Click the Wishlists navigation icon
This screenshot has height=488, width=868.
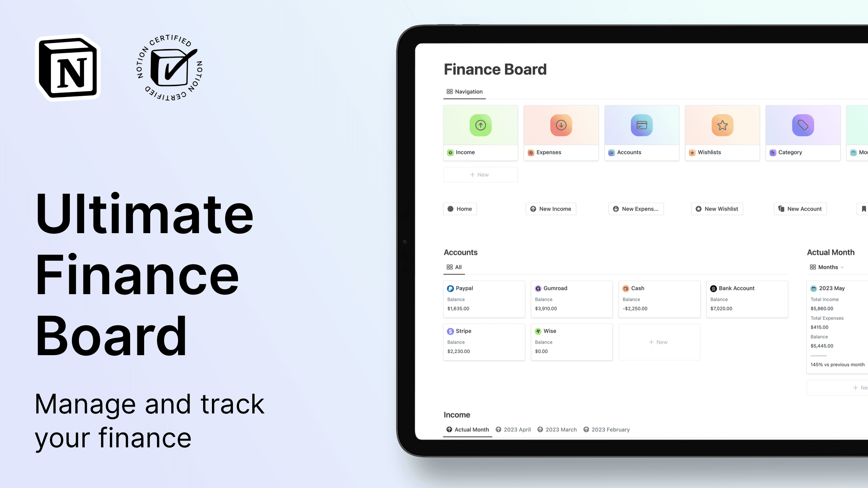pyautogui.click(x=722, y=125)
